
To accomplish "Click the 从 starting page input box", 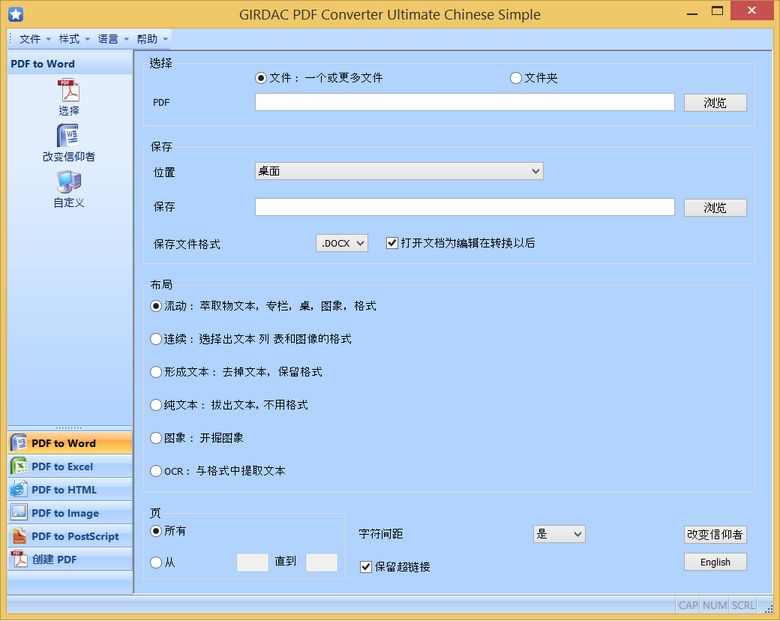I will (x=252, y=562).
